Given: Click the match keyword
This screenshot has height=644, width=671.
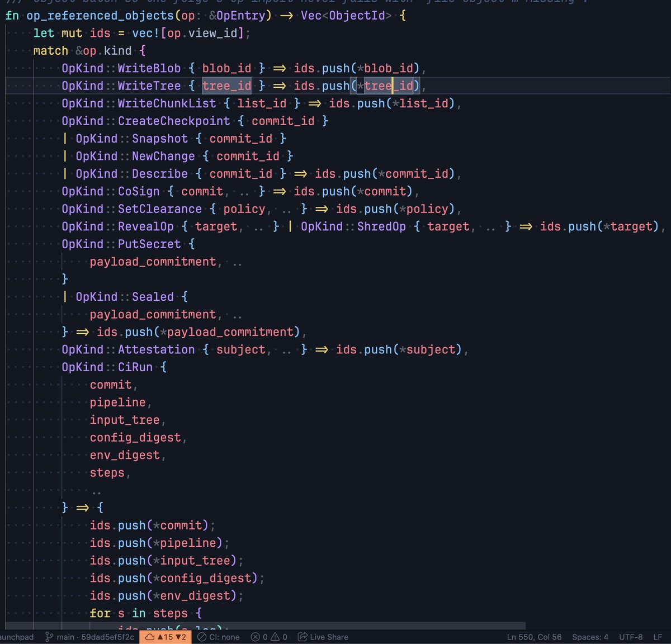Looking at the screenshot, I should coord(50,51).
